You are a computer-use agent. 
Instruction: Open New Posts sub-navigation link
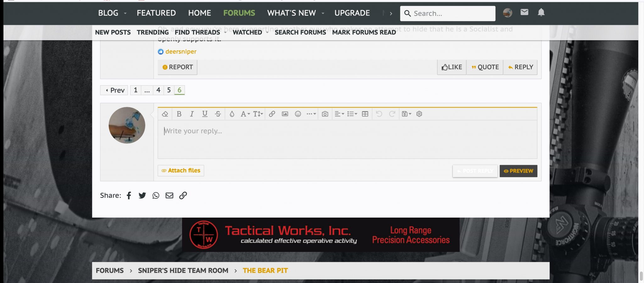113,32
